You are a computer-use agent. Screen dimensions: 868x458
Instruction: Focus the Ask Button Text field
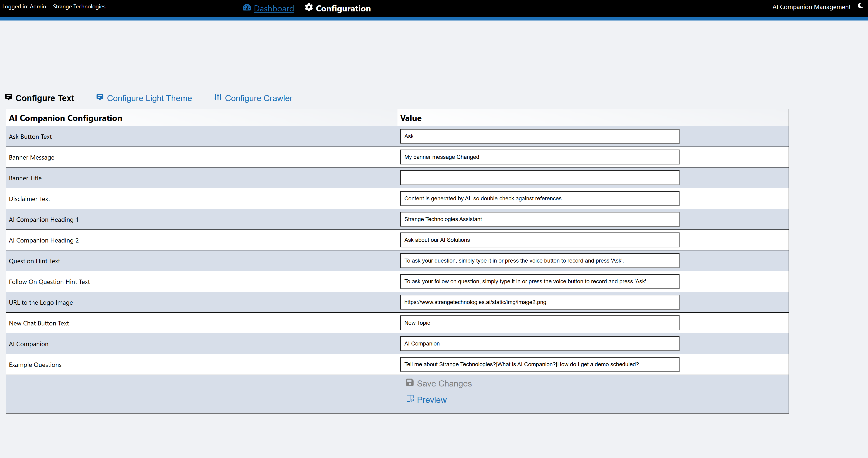pyautogui.click(x=539, y=137)
